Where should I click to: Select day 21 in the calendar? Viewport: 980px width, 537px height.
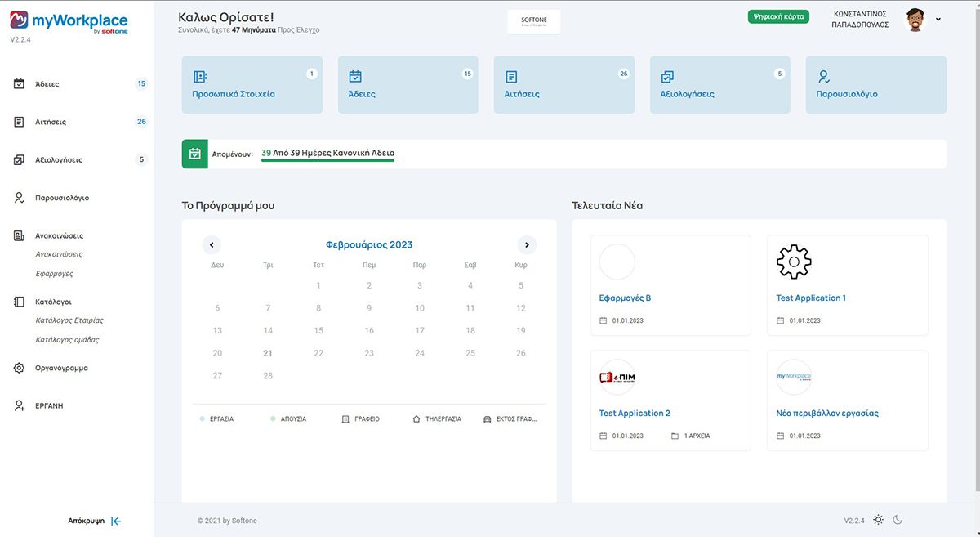point(268,353)
